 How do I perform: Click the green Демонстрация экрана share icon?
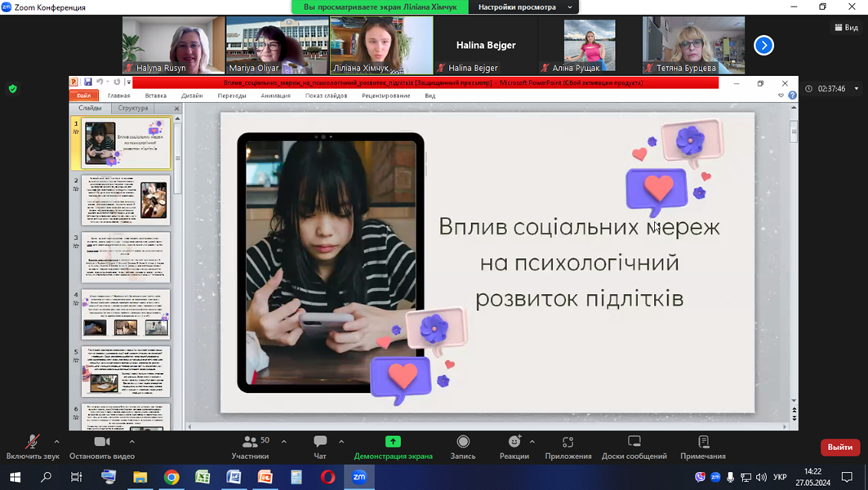393,442
